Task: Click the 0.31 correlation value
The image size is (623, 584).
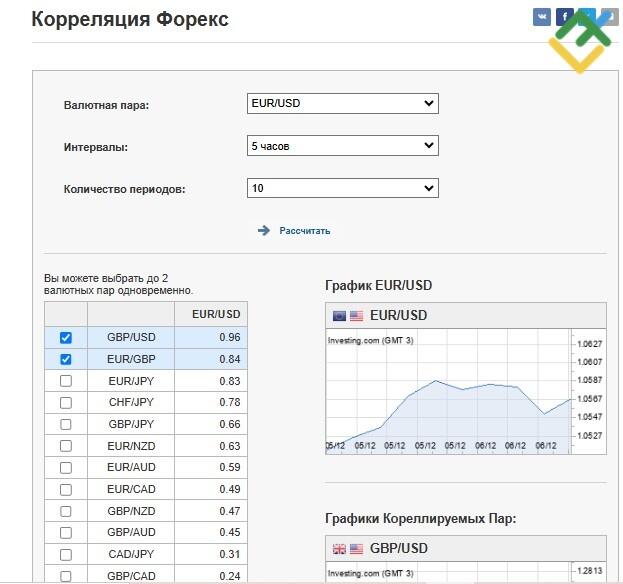Action: (x=230, y=554)
